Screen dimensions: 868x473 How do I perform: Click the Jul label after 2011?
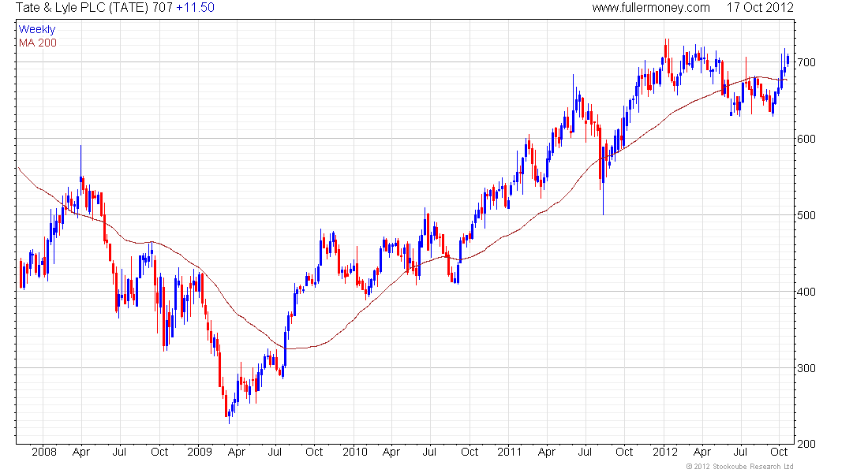(586, 452)
